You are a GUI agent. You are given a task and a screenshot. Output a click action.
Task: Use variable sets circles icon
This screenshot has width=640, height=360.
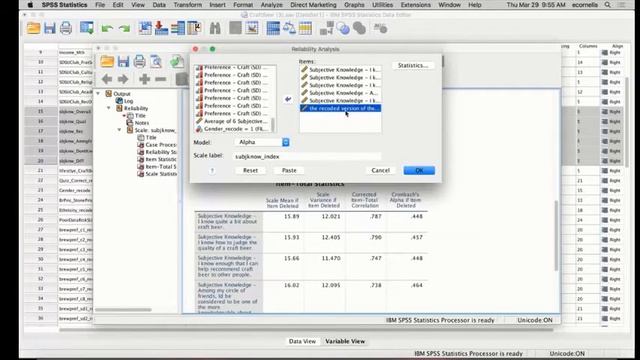343,29
